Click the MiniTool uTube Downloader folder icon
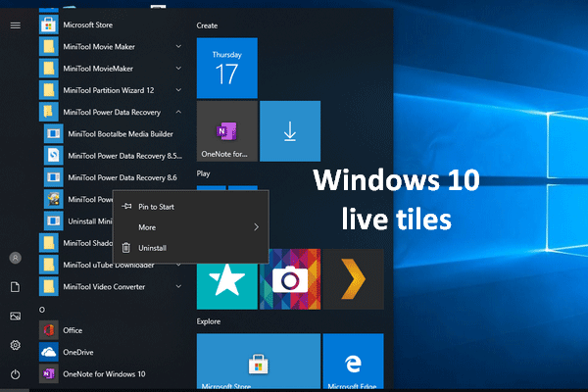588x392 pixels. (x=49, y=265)
